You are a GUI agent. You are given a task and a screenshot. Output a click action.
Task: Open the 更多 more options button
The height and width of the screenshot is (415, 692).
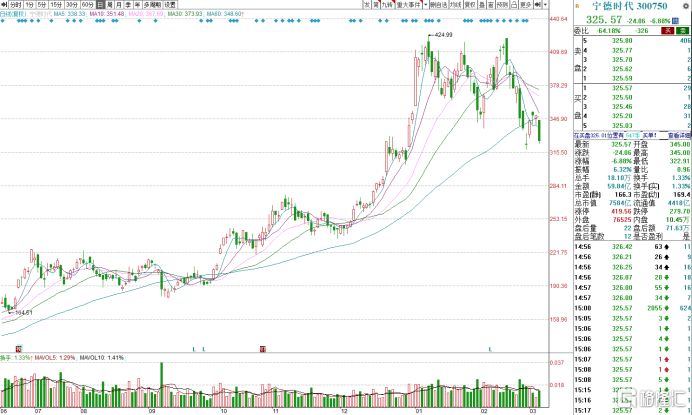525,4
